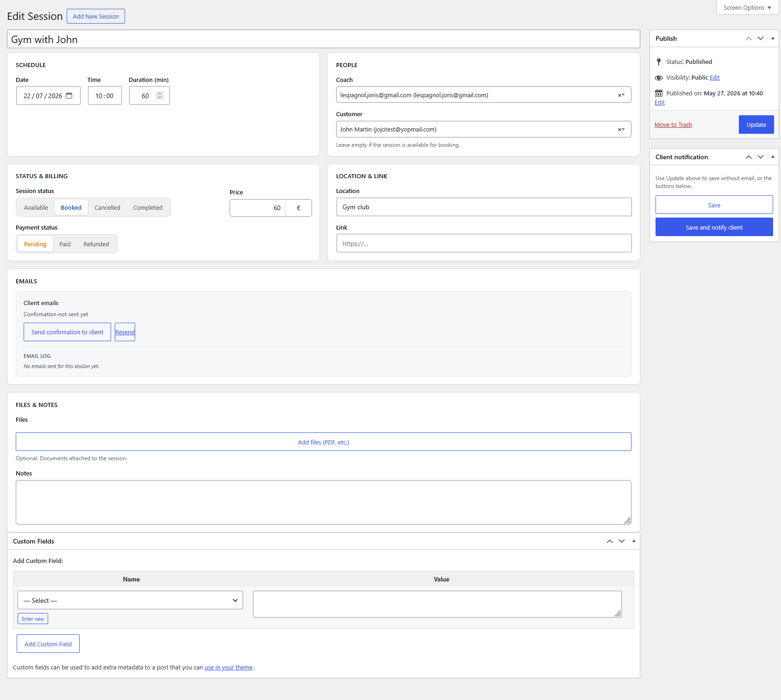Click the Time input field
781x700 pixels.
[x=105, y=95]
